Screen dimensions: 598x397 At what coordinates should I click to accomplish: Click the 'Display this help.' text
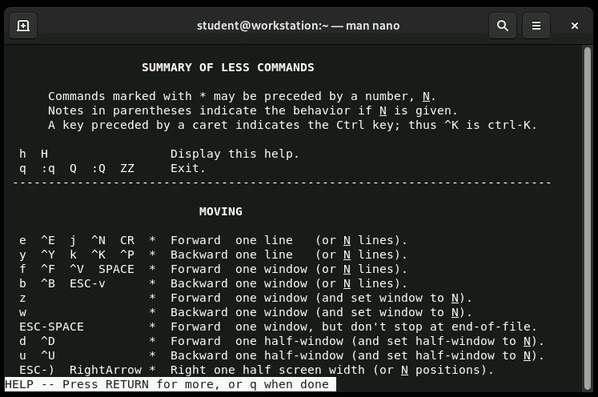pos(235,154)
